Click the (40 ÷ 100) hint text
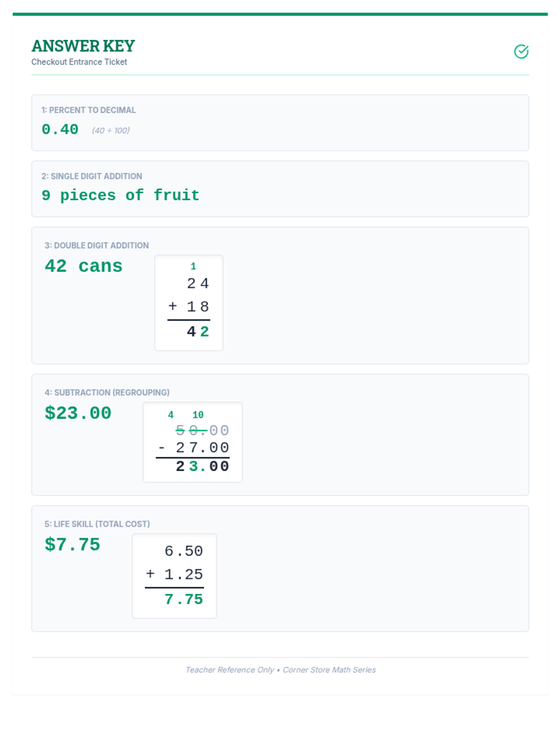Image resolution: width=560 pixels, height=747 pixels. (111, 131)
